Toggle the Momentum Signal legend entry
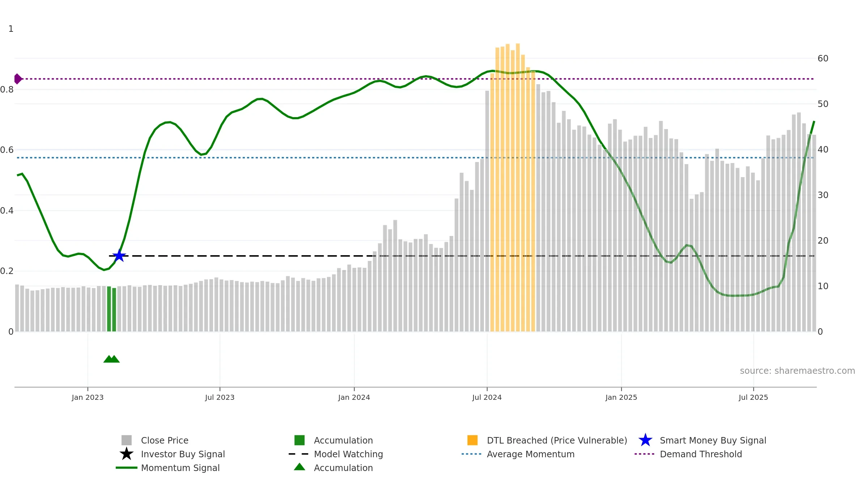 click(x=168, y=468)
